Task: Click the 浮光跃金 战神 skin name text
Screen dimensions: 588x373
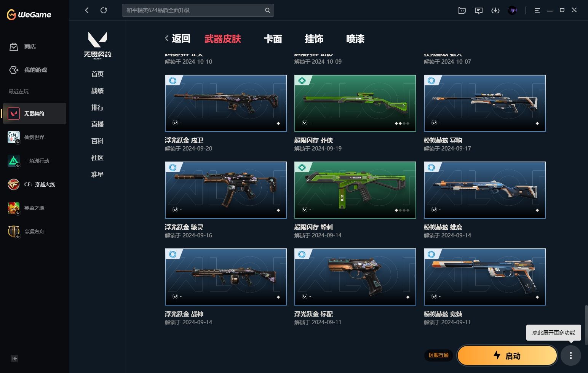Action: tap(184, 314)
